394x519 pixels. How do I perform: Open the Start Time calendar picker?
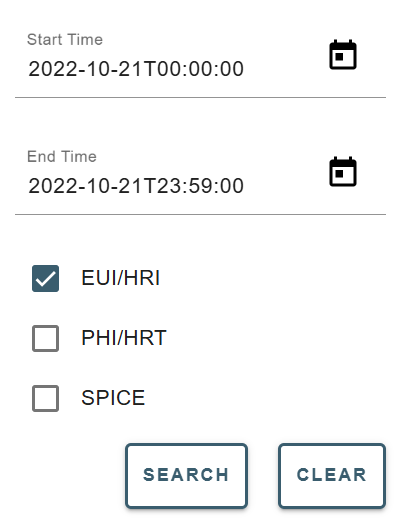(343, 55)
